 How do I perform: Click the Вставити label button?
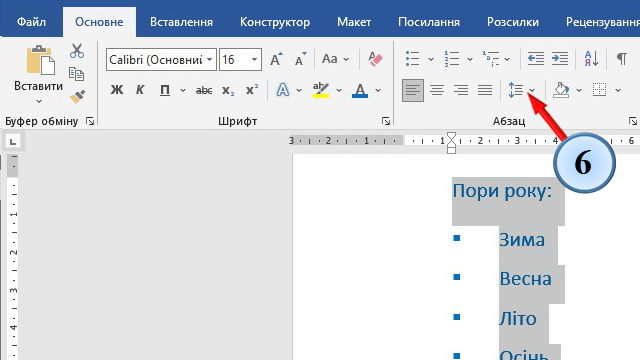[38, 86]
